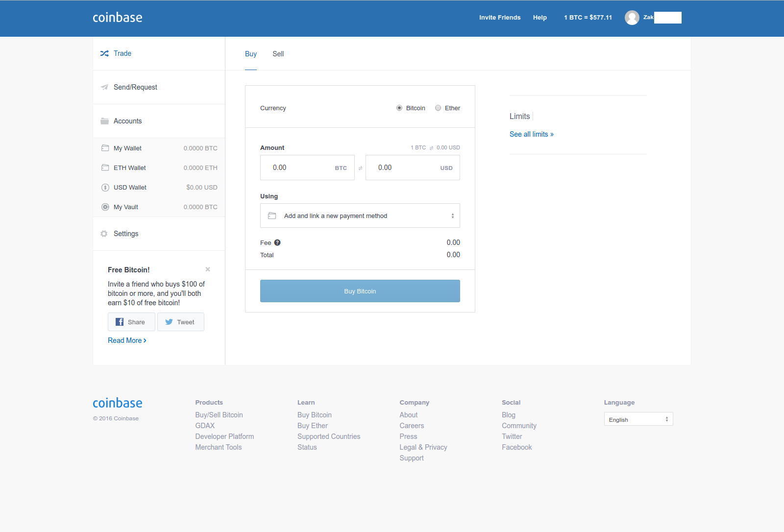Switch to the Buy tab

tap(251, 54)
